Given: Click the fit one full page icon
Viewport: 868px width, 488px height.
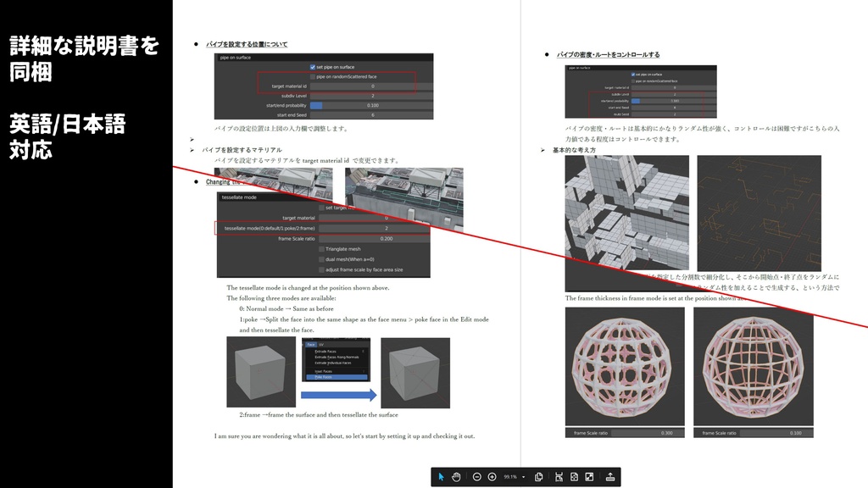Looking at the screenshot, I should 574,477.
